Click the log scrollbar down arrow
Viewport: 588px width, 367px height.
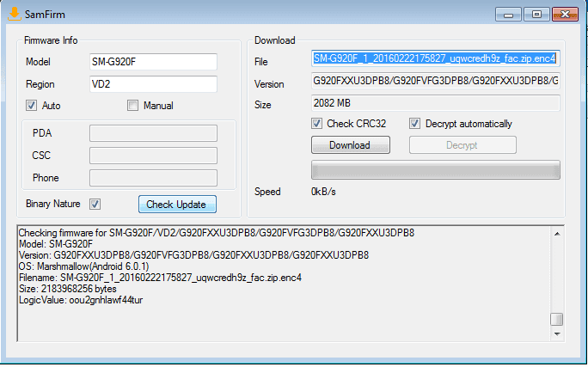[x=557, y=333]
